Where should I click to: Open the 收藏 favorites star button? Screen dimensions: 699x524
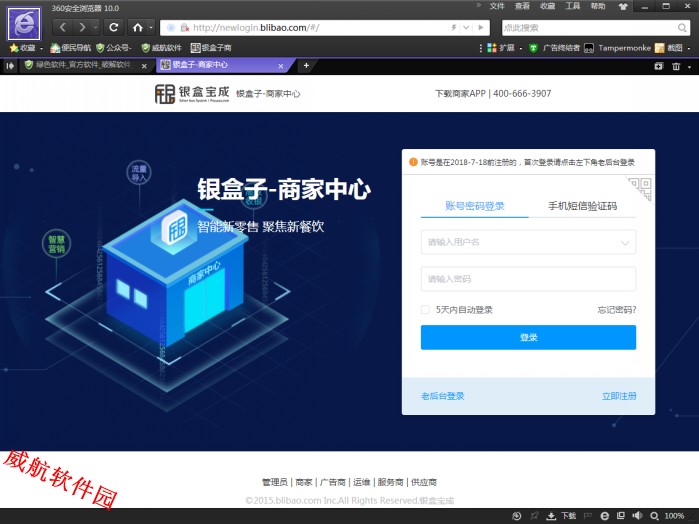point(23,48)
